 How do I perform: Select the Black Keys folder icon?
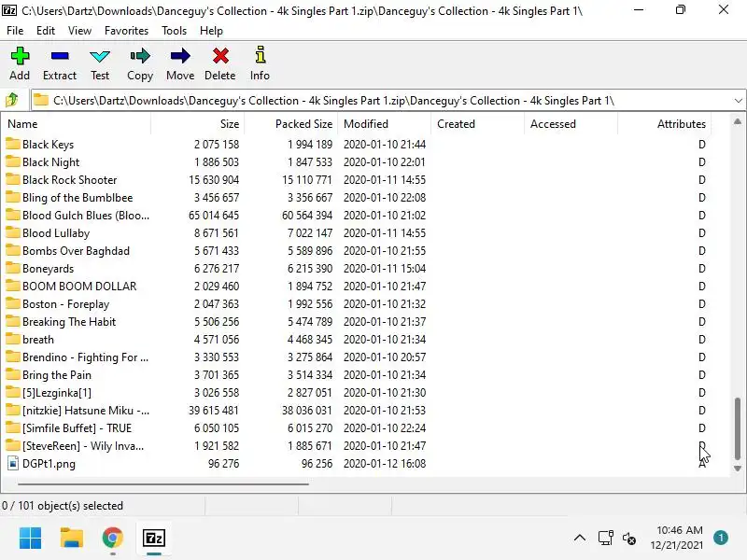click(x=13, y=144)
